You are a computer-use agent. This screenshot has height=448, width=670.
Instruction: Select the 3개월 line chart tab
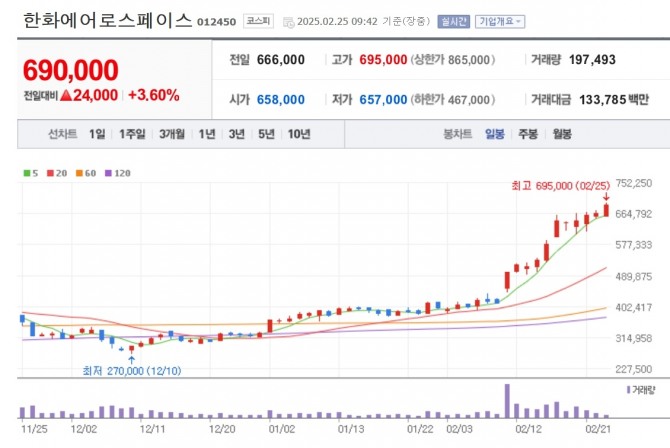click(x=172, y=134)
